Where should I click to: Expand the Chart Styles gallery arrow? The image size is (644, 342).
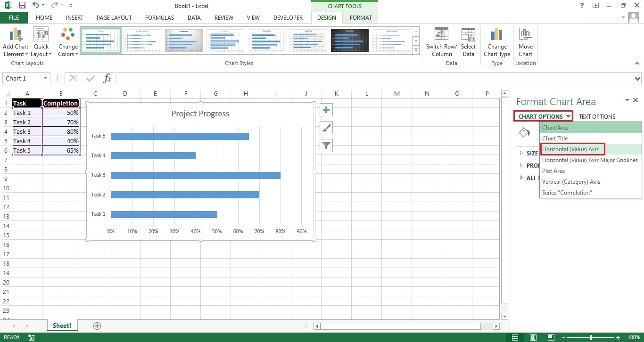415,49
